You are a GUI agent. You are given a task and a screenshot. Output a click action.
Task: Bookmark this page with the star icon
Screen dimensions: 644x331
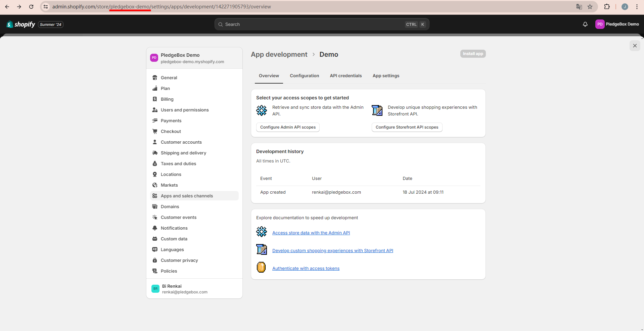[590, 7]
